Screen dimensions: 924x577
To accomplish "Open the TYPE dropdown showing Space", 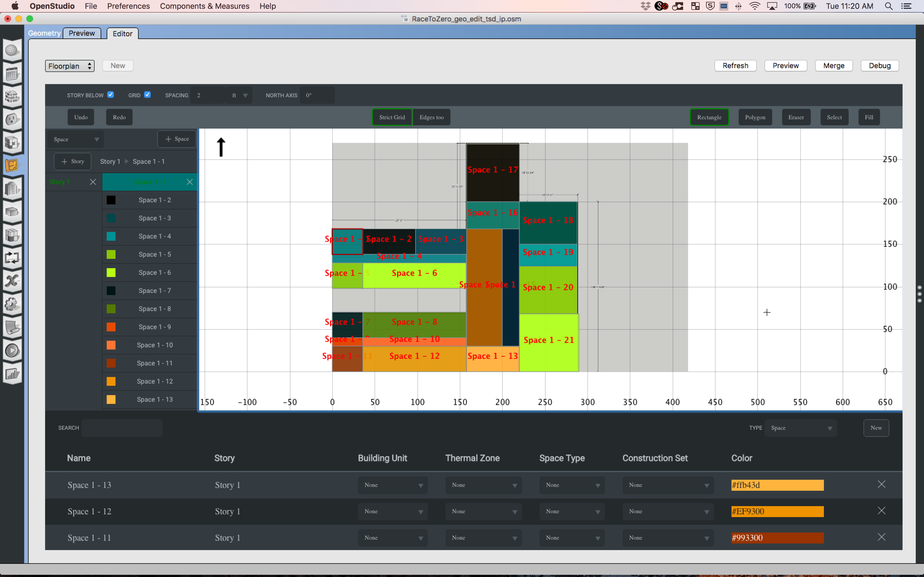I will (x=801, y=428).
